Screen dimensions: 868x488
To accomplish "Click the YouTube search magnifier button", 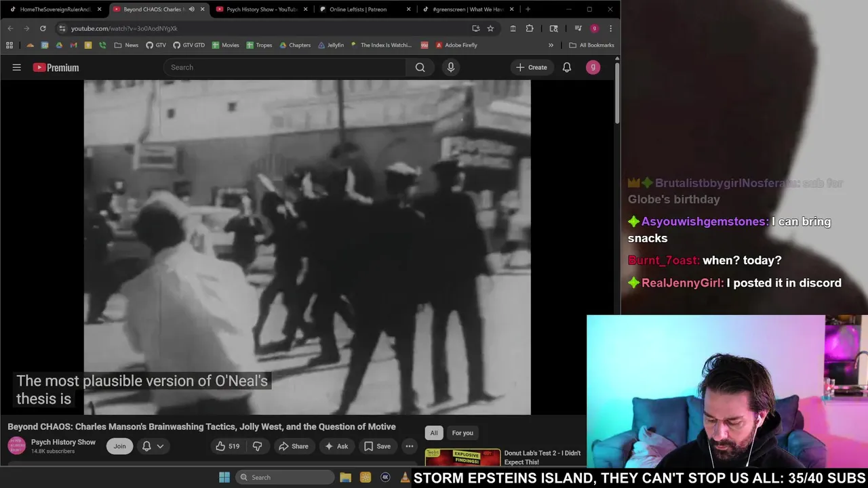I will 420,67.
